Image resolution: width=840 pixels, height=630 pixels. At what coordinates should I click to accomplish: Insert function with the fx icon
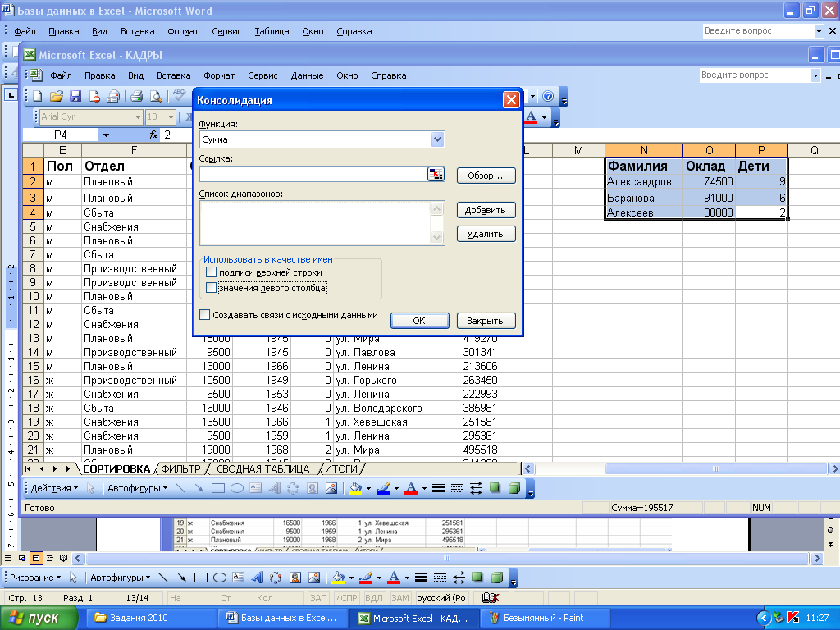click(153, 135)
